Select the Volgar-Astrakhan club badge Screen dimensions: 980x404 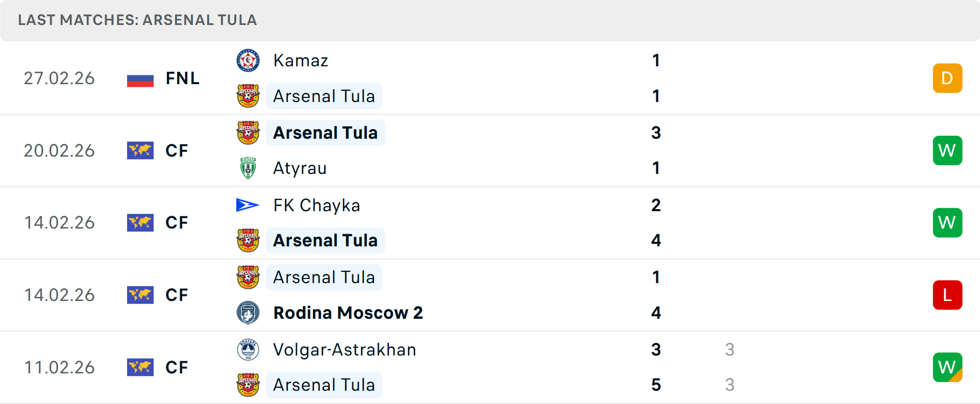[248, 350]
